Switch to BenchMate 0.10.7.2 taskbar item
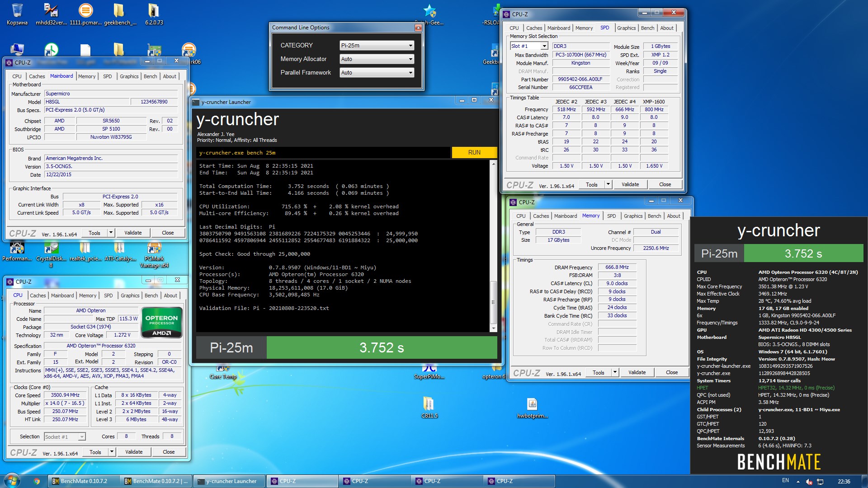The width and height of the screenshot is (868, 488). [x=84, y=481]
